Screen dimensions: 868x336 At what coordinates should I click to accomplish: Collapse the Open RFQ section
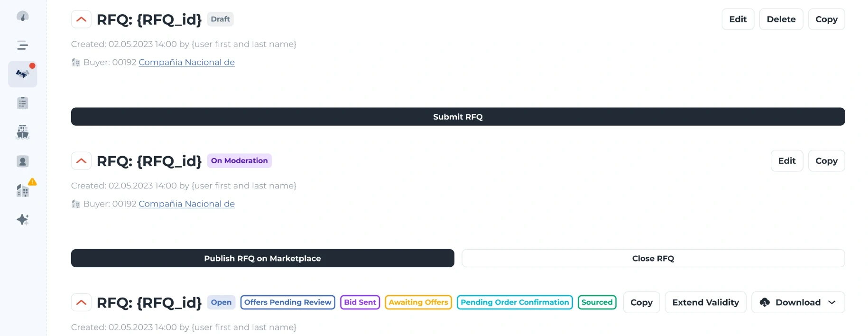[81, 302]
